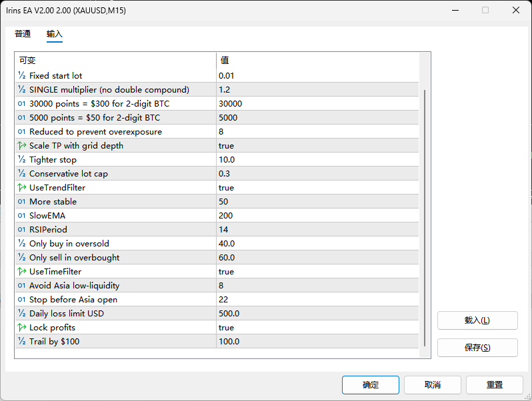Select the Reduced to prevent overexposure value
The height and width of the screenshot is (401, 532).
(x=317, y=131)
